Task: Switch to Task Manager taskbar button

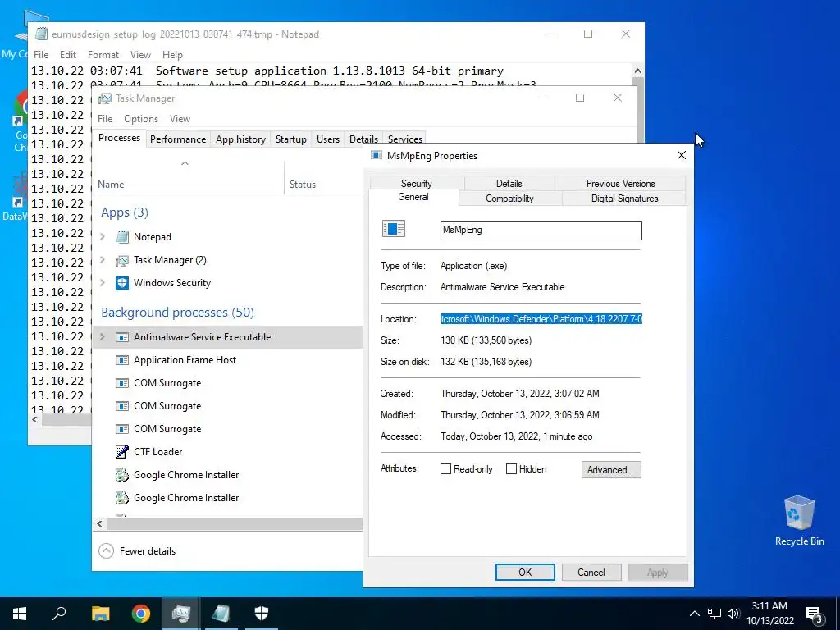Action: [x=181, y=614]
